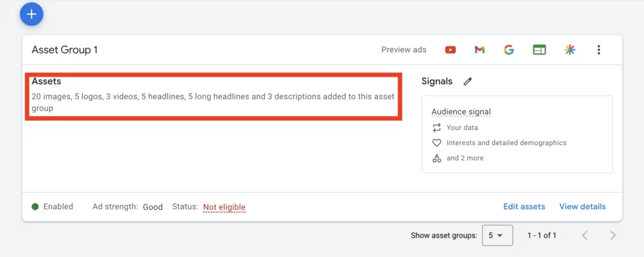Click the Asset Group 1 title
The width and height of the screenshot is (644, 257).
[65, 50]
